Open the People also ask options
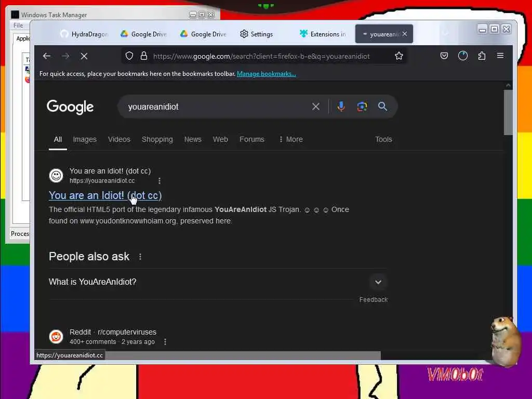Screen dimensions: 532x399 pyautogui.click(x=140, y=257)
